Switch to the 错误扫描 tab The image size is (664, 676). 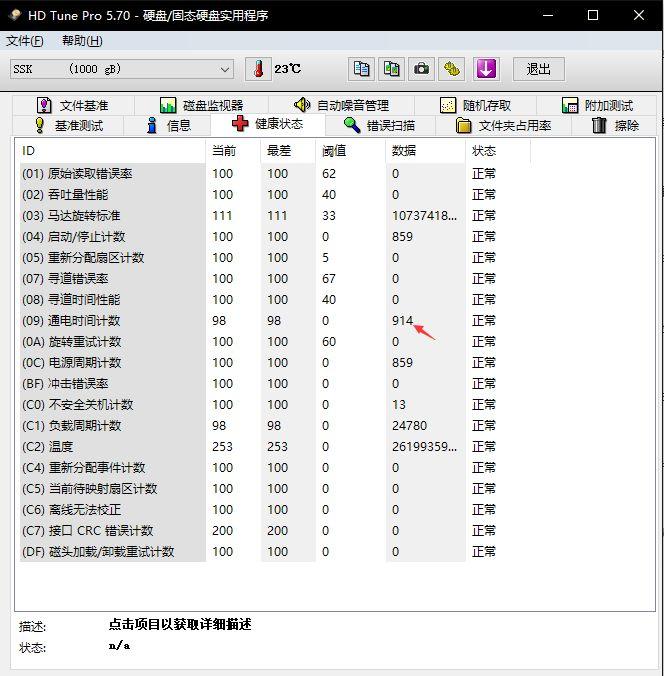point(380,125)
